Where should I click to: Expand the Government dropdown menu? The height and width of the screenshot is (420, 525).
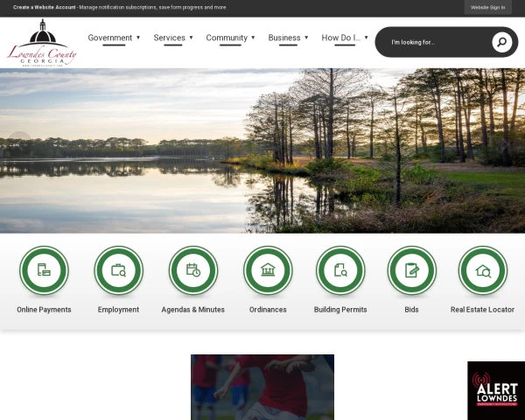[114, 38]
